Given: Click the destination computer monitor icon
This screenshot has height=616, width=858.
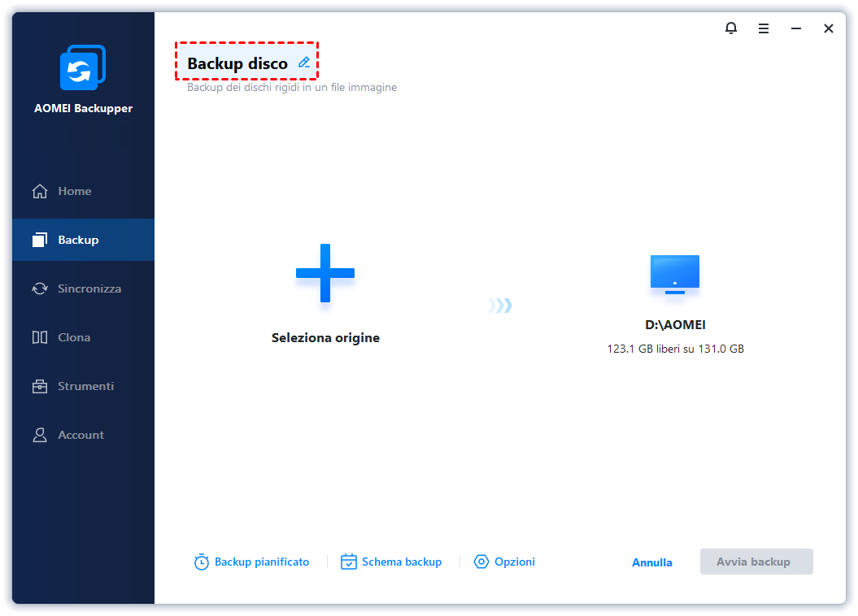Looking at the screenshot, I should (x=675, y=275).
